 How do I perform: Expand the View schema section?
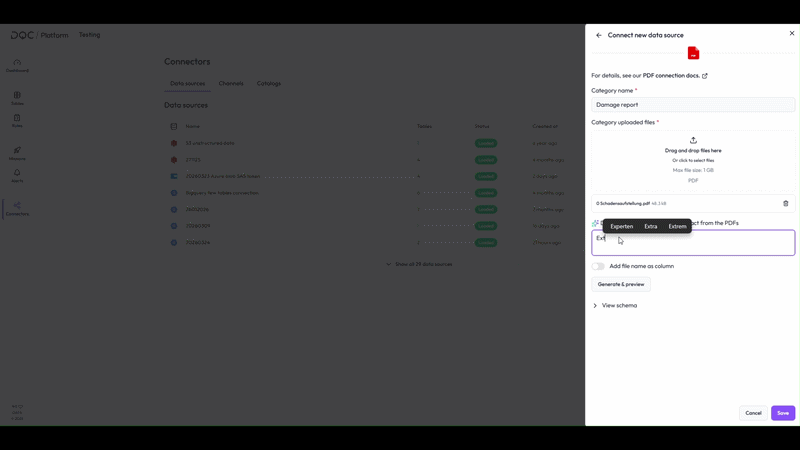click(615, 306)
